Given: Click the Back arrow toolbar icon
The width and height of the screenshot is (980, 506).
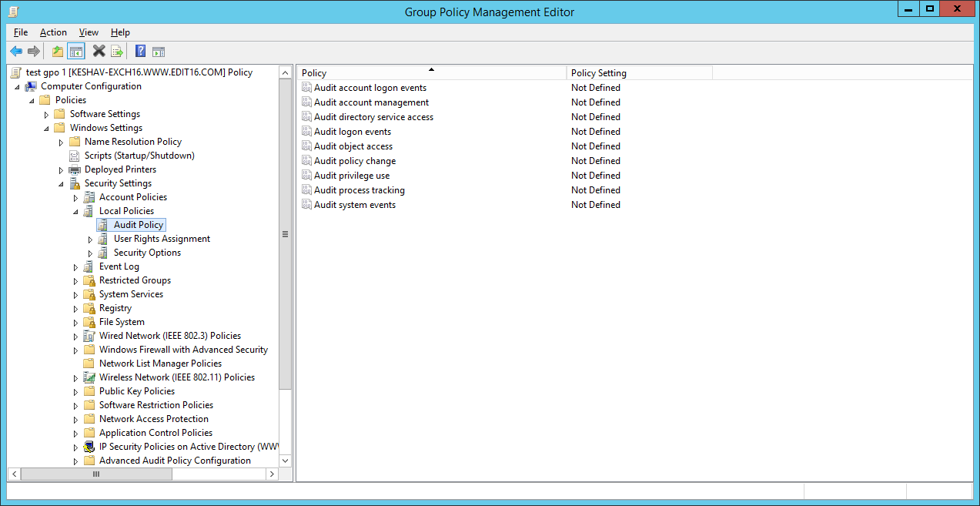Looking at the screenshot, I should [x=16, y=52].
